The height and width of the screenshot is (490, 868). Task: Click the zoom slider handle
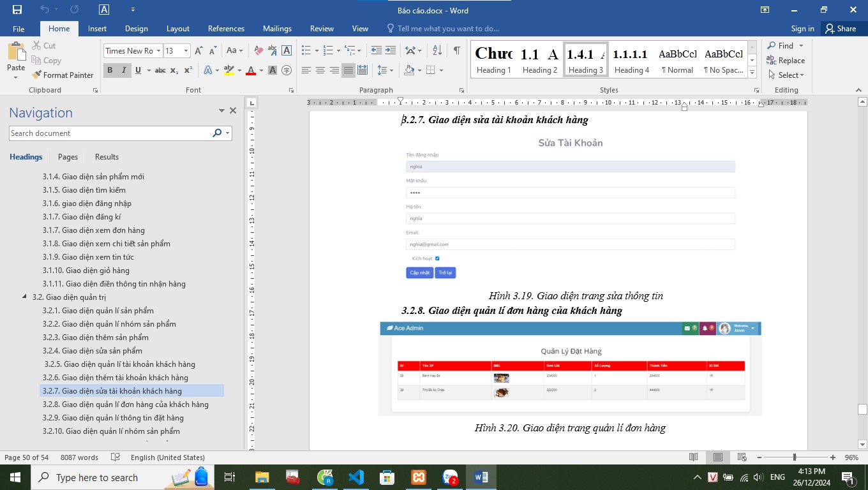(795, 457)
